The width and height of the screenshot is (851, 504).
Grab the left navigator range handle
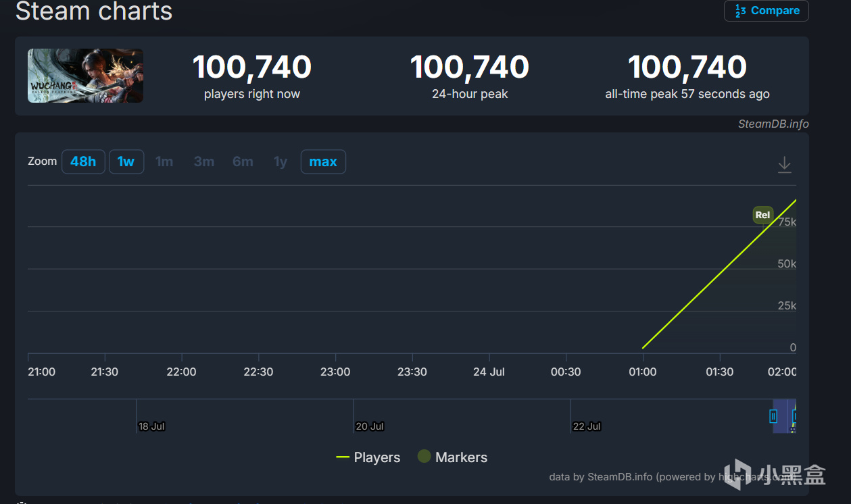(773, 416)
